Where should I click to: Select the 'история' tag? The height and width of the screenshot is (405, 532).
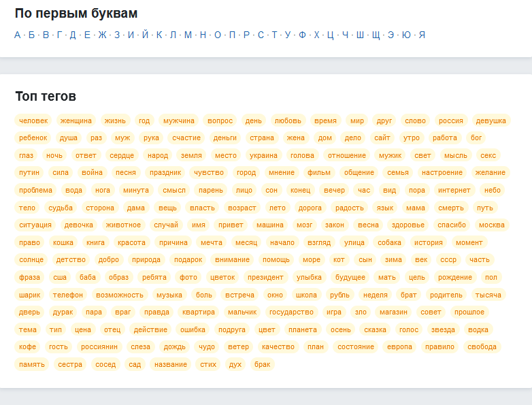coord(428,242)
